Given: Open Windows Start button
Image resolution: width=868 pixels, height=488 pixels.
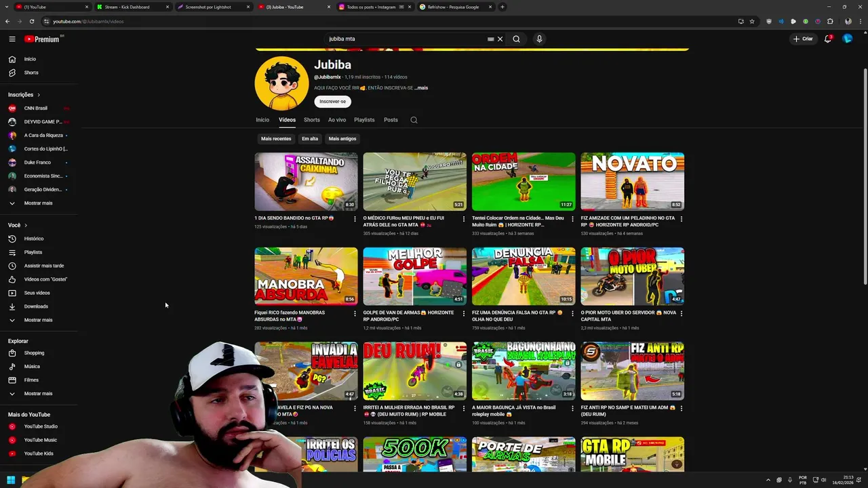Looking at the screenshot, I should tap(11, 480).
